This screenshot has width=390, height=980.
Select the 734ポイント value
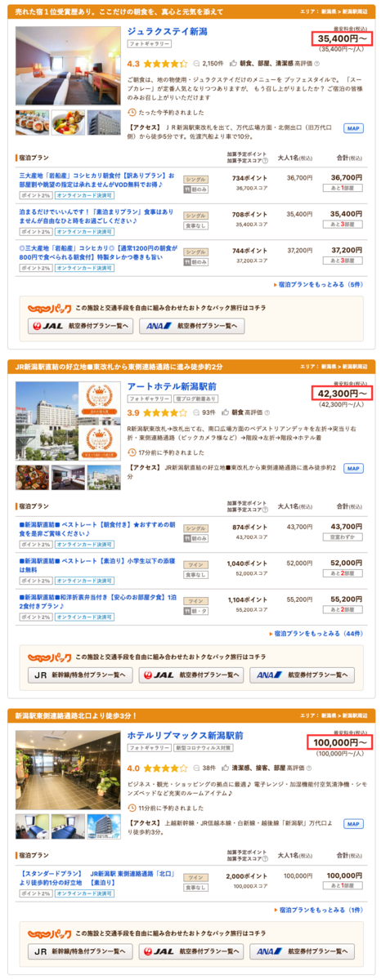249,177
